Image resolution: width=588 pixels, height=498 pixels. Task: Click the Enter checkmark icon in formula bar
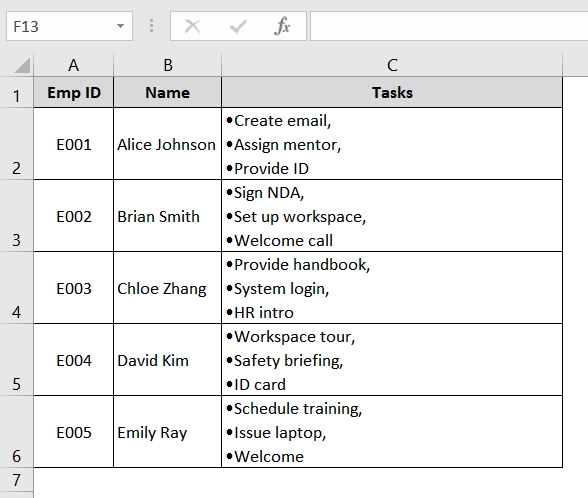click(x=238, y=26)
